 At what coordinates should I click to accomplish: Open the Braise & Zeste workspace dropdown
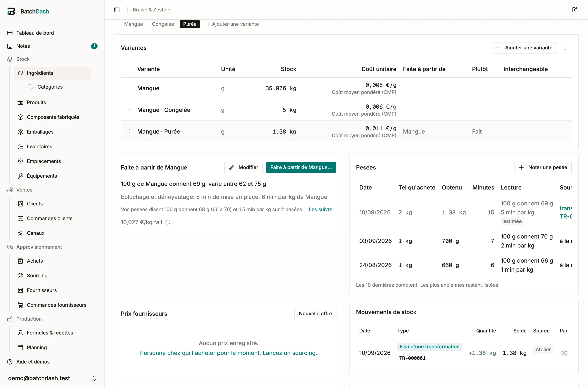[151, 10]
